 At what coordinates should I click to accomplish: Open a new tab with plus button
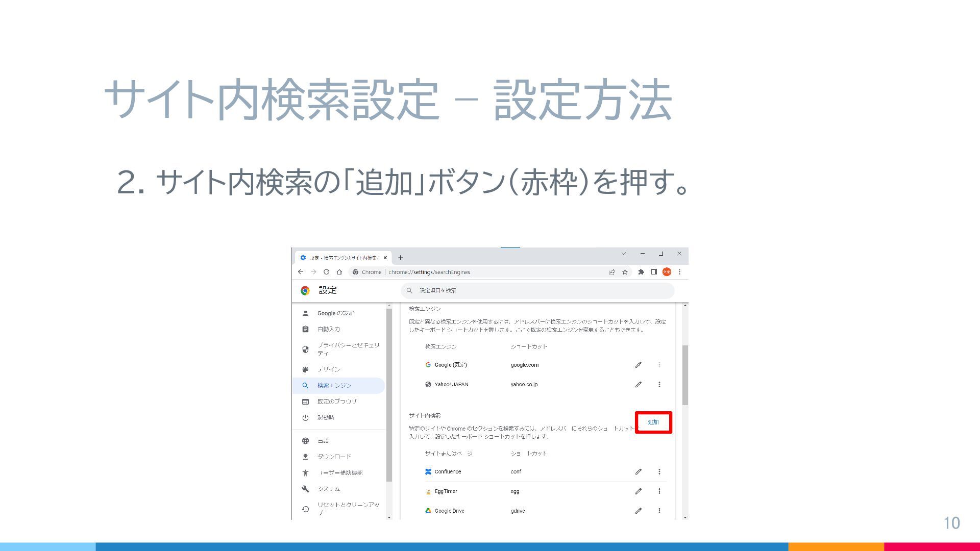pyautogui.click(x=401, y=258)
